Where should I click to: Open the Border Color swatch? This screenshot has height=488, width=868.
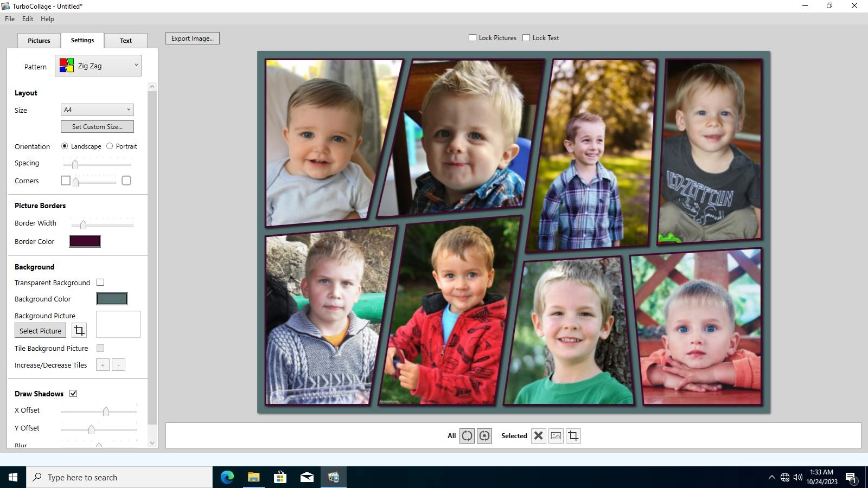(85, 241)
